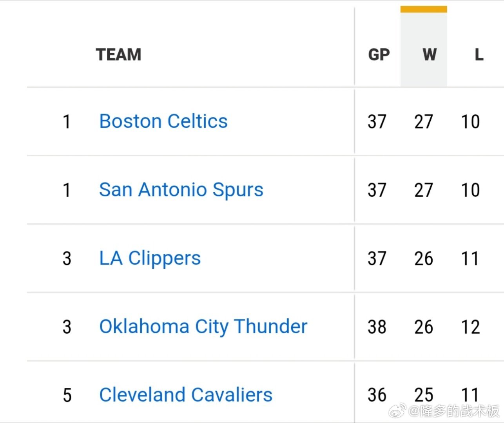
Task: Click the highlighted W column header
Action: (429, 54)
